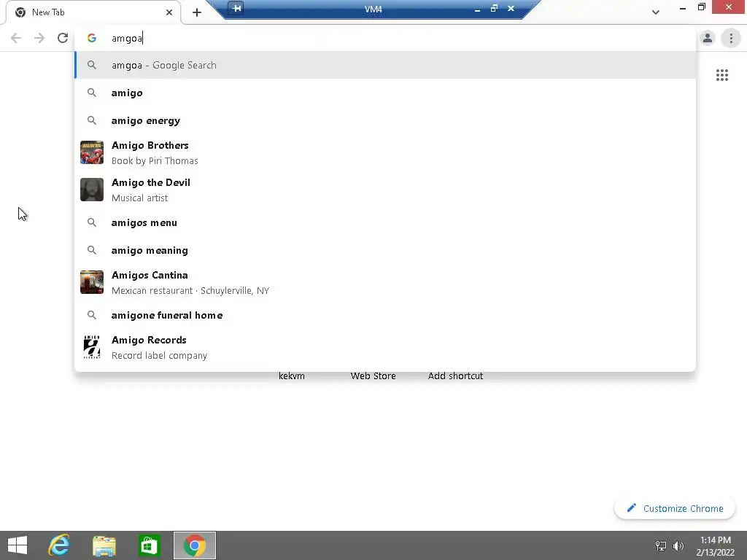Image resolution: width=747 pixels, height=560 pixels.
Task: Open the Google apps grid icon
Action: [721, 75]
